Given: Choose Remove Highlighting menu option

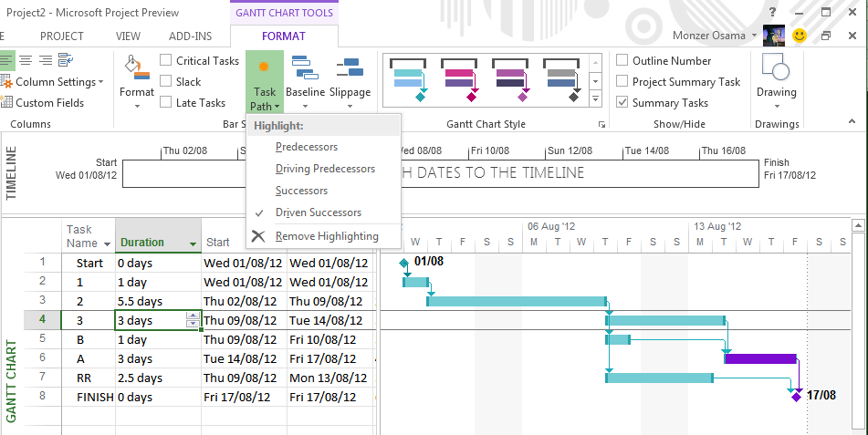Looking at the screenshot, I should (327, 236).
